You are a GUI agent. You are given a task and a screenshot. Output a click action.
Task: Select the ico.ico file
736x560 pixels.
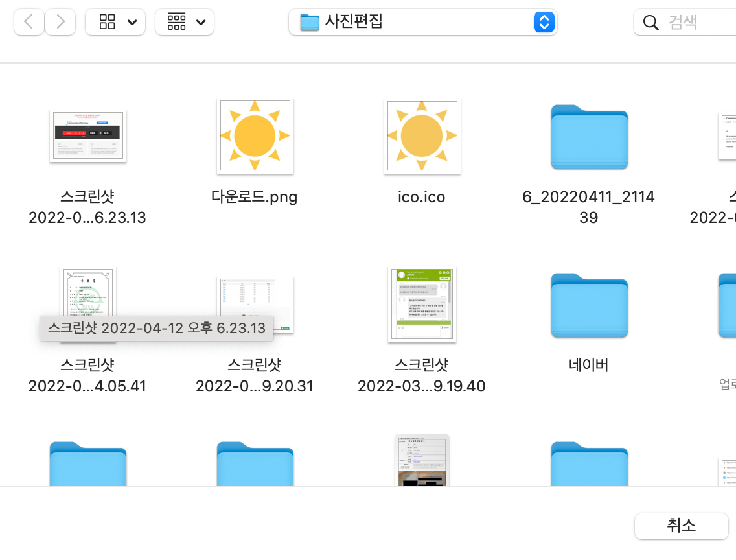(x=422, y=136)
